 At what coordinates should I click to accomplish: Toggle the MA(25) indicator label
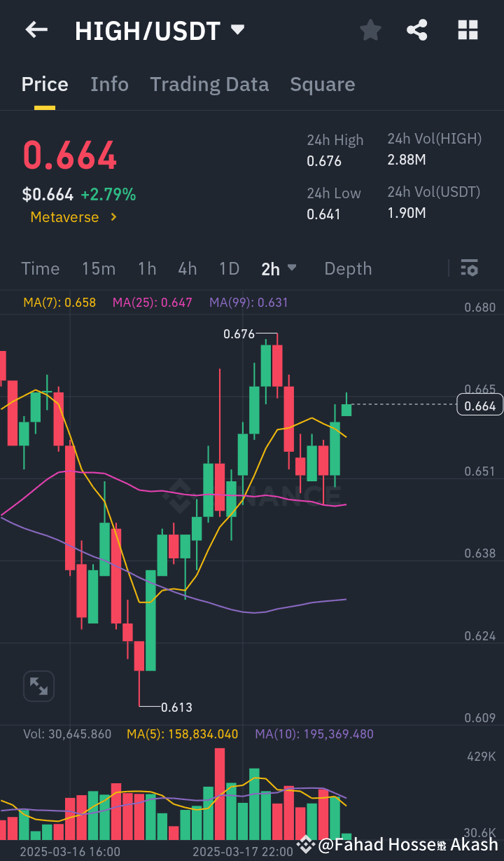(x=152, y=301)
